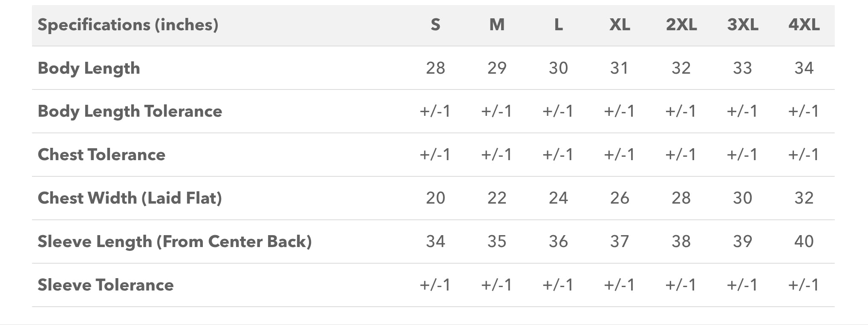Click the 2XL size column header
Screen dimensions: 868x325
pos(681,25)
